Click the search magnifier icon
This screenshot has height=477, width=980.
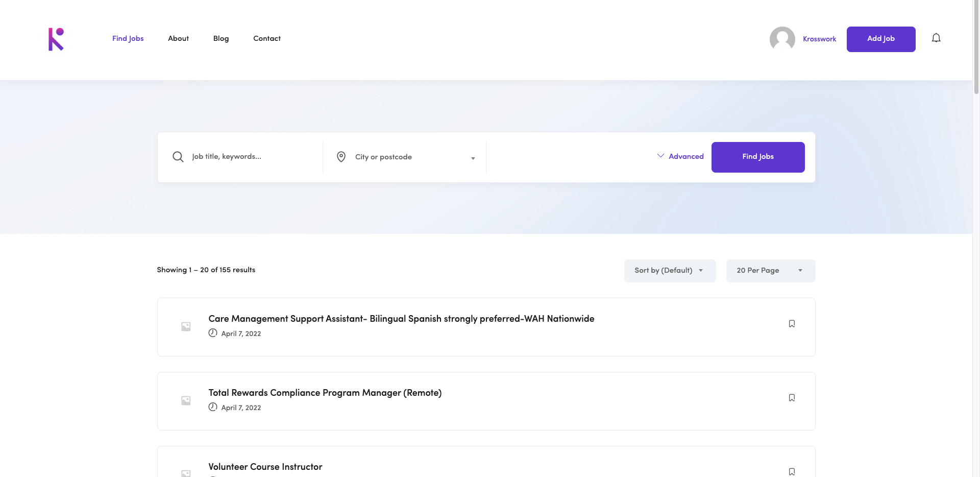pos(178,157)
